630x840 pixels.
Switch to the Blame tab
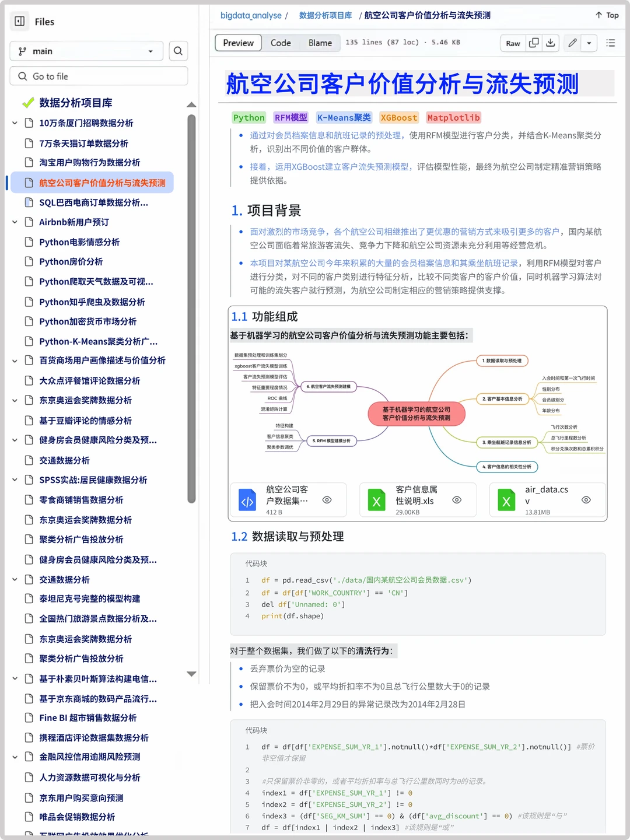[x=320, y=43]
